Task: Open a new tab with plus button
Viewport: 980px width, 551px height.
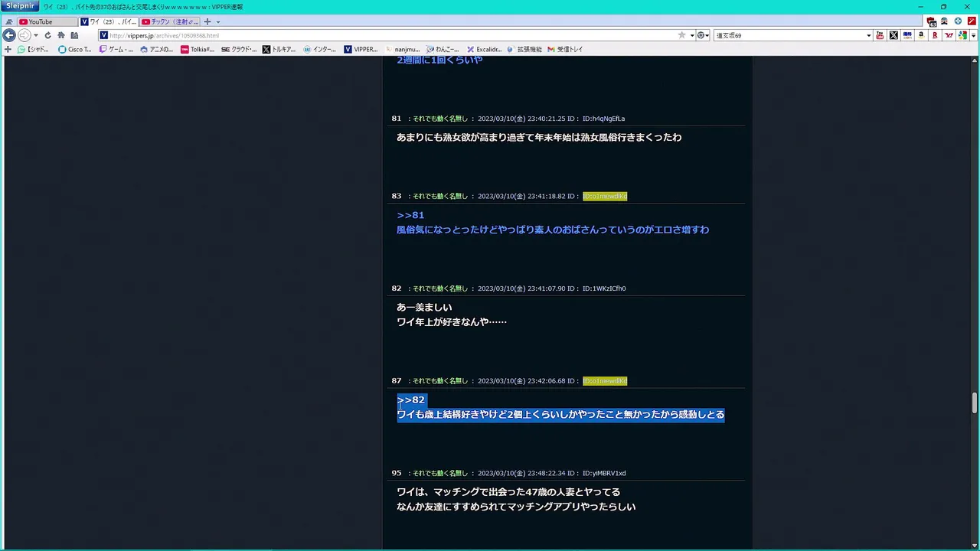Action: coord(207,21)
